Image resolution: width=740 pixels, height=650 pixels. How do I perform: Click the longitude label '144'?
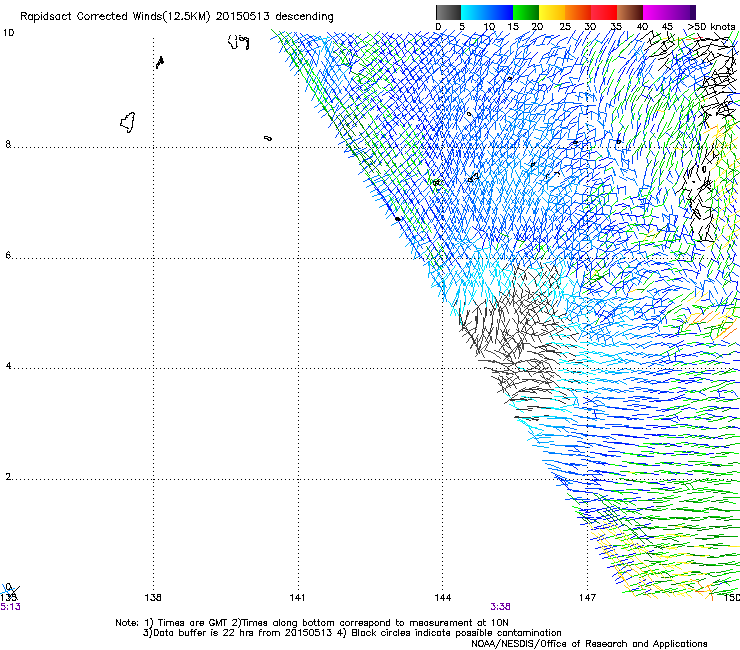[442, 598]
